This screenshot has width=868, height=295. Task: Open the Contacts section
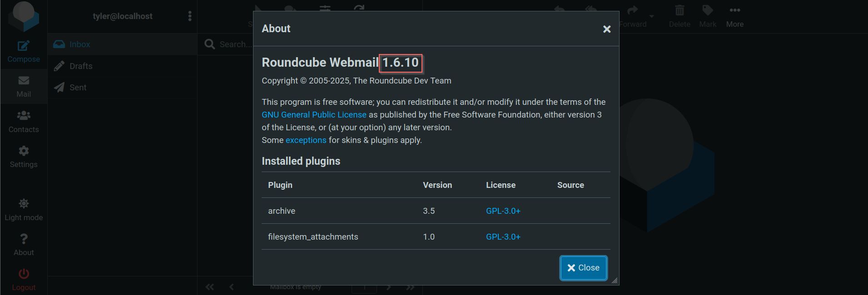24,116
